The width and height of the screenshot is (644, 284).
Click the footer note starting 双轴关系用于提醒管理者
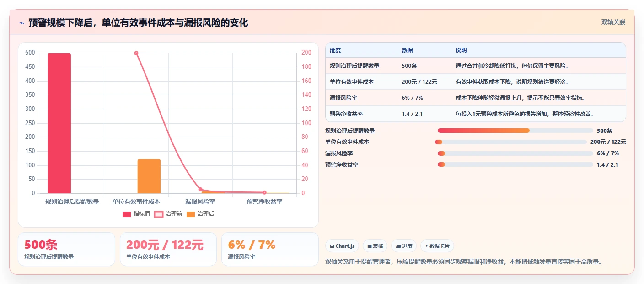463,262
